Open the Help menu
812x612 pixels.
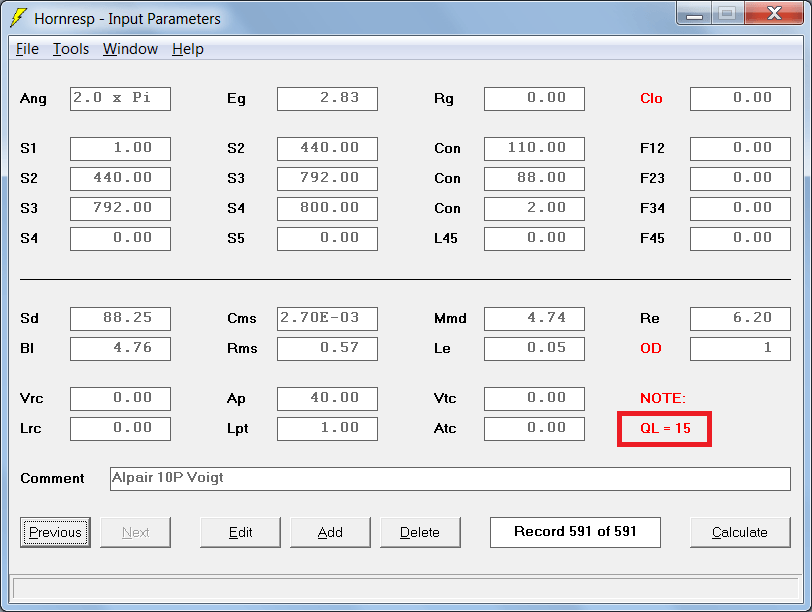pyautogui.click(x=187, y=49)
